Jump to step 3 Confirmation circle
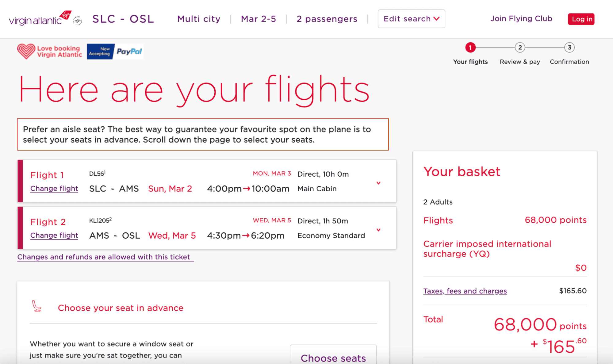Image resolution: width=613 pixels, height=364 pixels. pyautogui.click(x=569, y=48)
